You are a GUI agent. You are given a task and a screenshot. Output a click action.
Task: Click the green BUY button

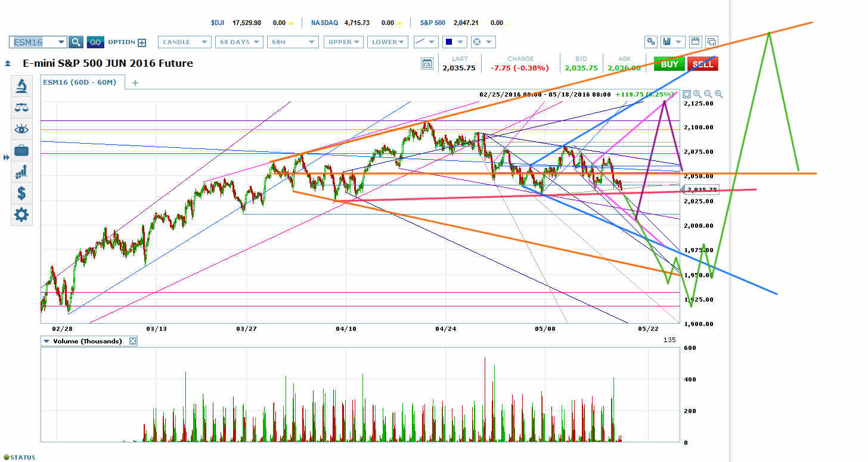(669, 64)
